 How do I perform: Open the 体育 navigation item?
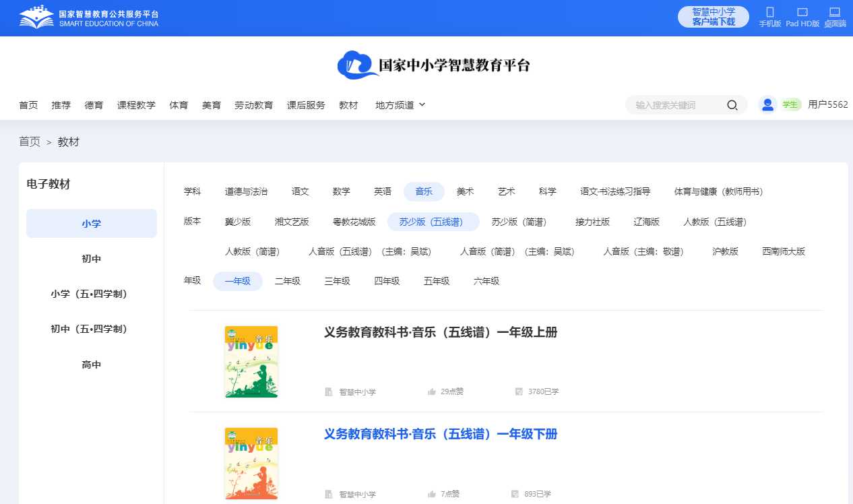pyautogui.click(x=179, y=105)
